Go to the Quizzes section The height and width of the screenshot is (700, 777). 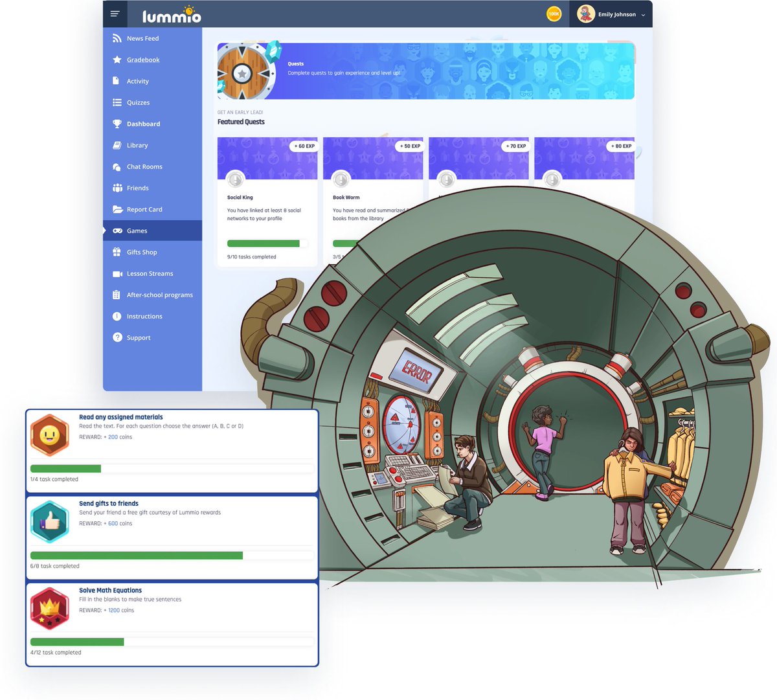[x=152, y=102]
